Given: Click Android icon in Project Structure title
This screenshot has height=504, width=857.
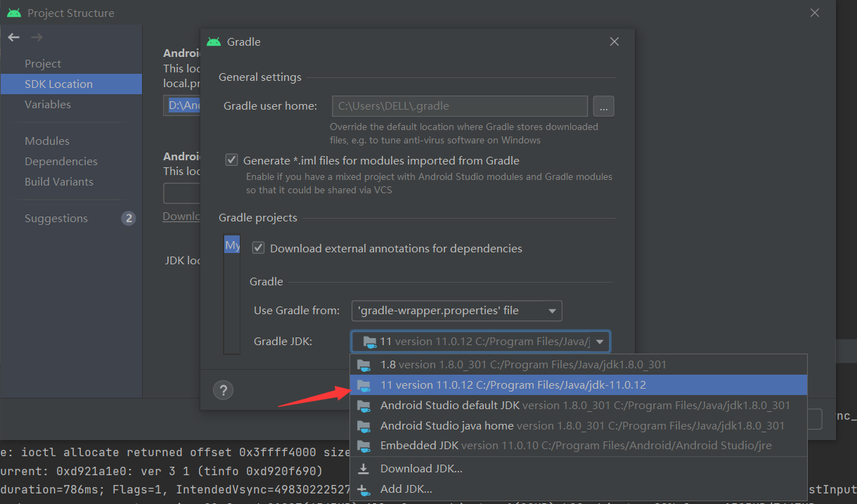Looking at the screenshot, I should (x=14, y=13).
